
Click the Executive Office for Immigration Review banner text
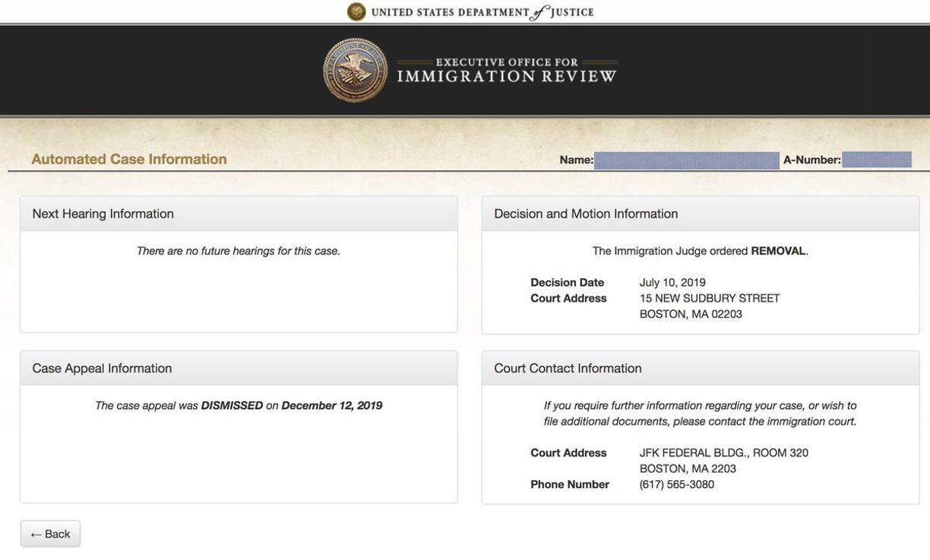(507, 71)
